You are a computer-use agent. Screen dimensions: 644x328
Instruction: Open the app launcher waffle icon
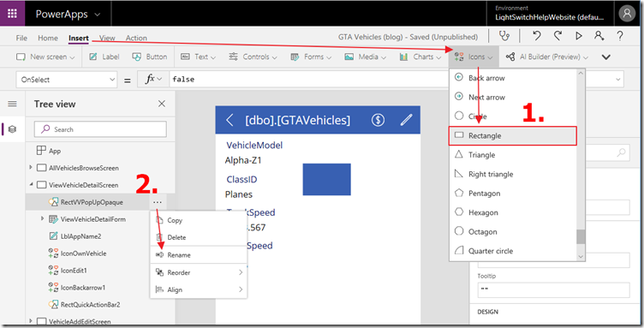click(12, 14)
